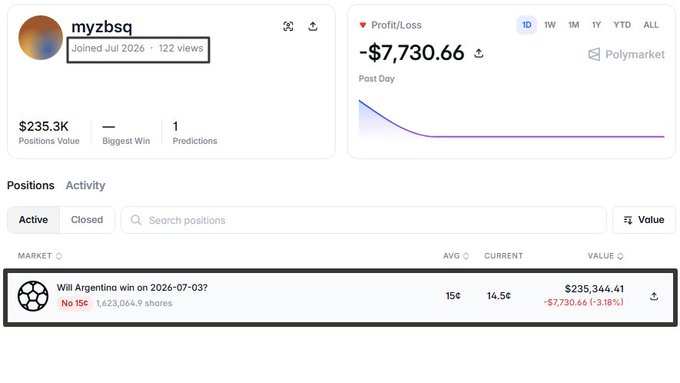Select the 1M time range

tap(574, 25)
